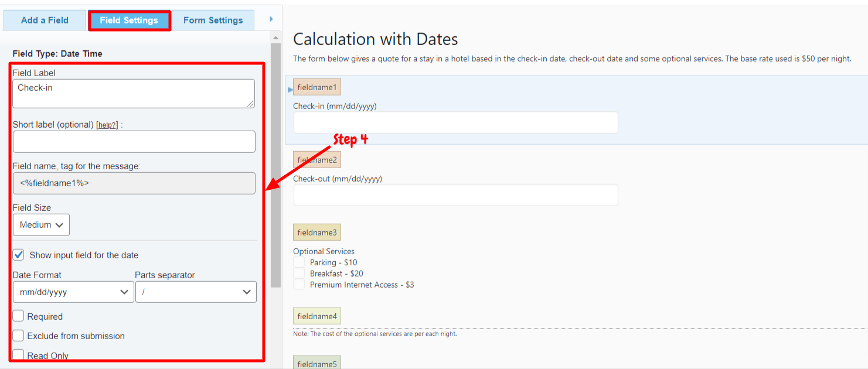Screen dimensions: 868x369
Task: Tick Premium Internet Access - $3 checkbox
Action: [x=299, y=285]
